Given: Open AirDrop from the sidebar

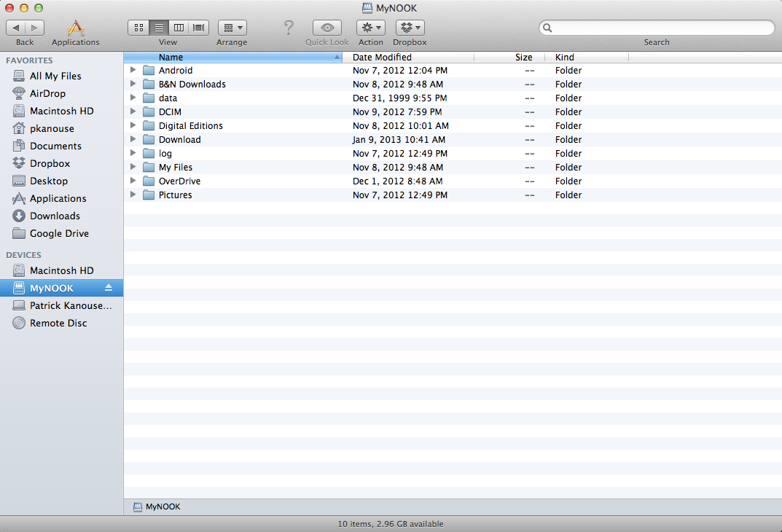Looking at the screenshot, I should click(62, 93).
